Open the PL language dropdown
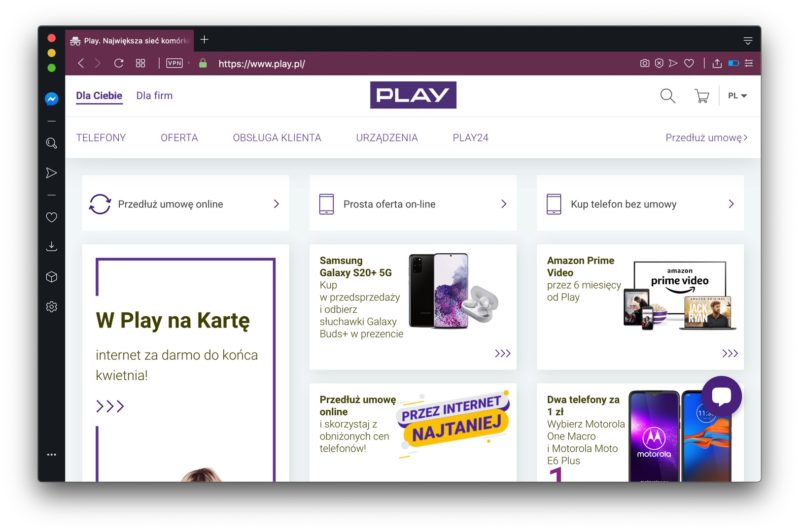 pyautogui.click(x=737, y=96)
